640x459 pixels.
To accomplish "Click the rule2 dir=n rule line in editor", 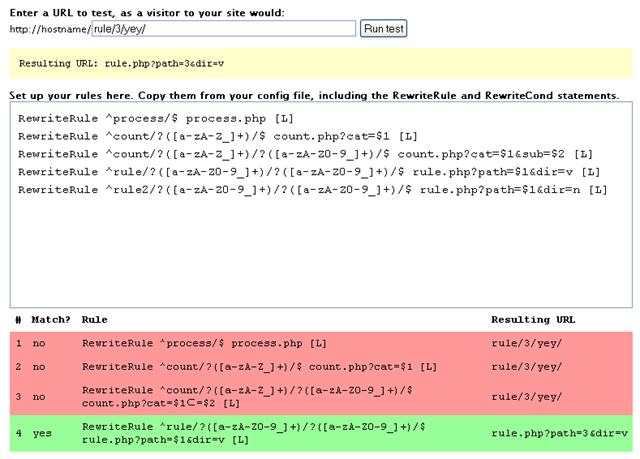I will (313, 190).
